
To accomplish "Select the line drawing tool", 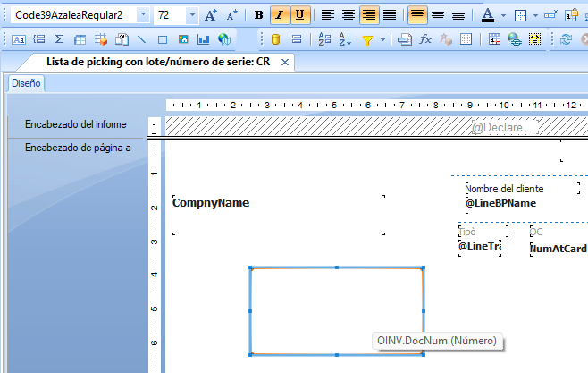I will click(x=141, y=39).
